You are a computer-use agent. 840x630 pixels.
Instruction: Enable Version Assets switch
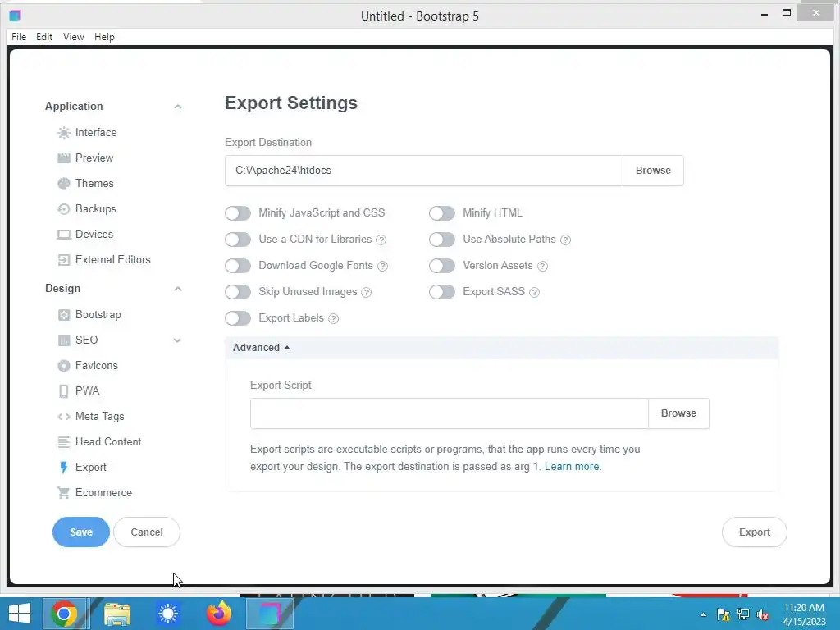click(442, 266)
